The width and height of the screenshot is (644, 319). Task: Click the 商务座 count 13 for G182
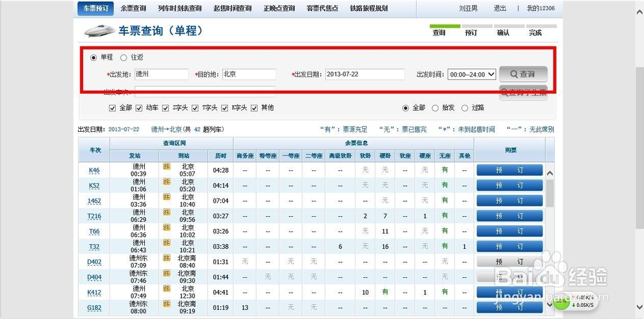pyautogui.click(x=245, y=308)
